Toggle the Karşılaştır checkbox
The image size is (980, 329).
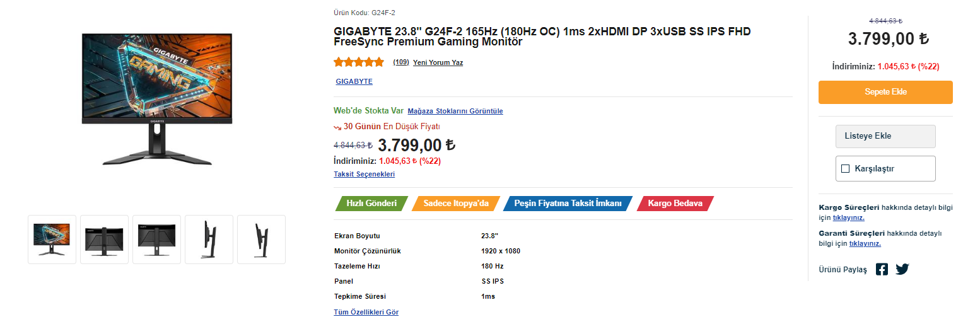pos(846,168)
